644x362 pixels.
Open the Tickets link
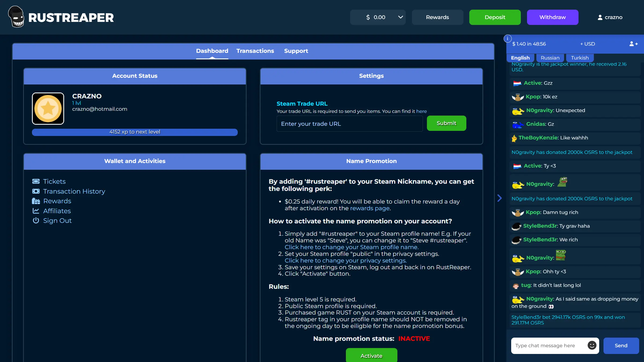54,182
